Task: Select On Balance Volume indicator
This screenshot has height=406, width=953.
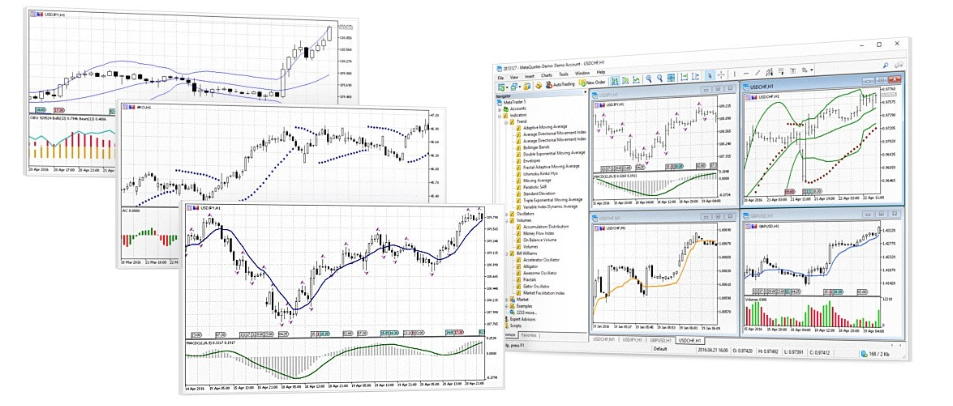Action: pos(542,240)
